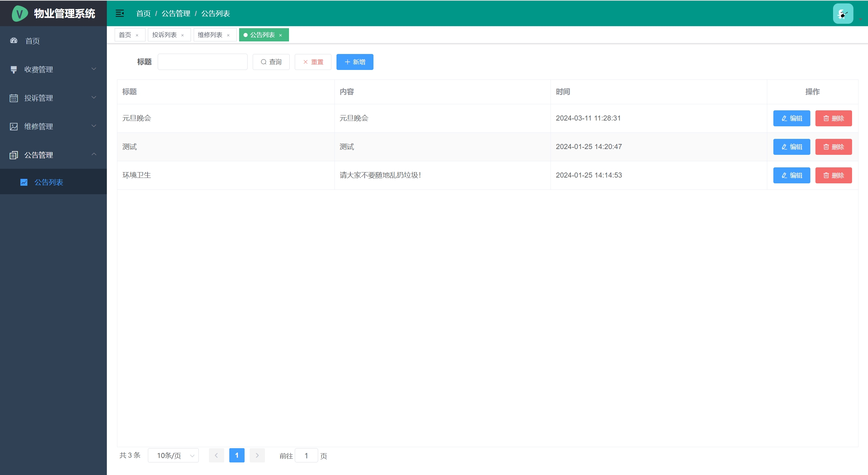
Task: Click into the 标题 search input field
Action: [x=202, y=62]
